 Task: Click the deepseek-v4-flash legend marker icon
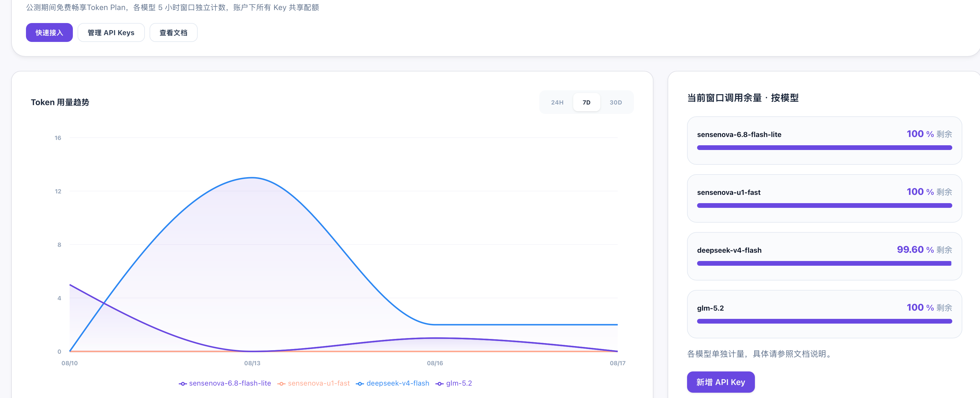point(360,384)
